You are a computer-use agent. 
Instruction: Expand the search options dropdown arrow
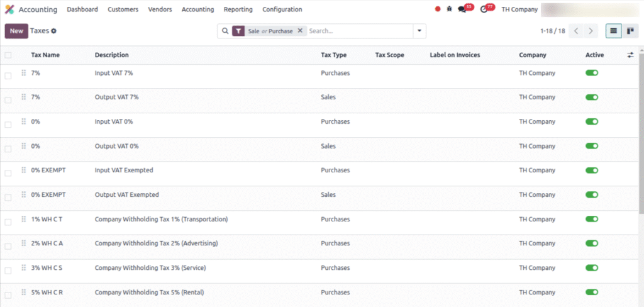(x=419, y=31)
